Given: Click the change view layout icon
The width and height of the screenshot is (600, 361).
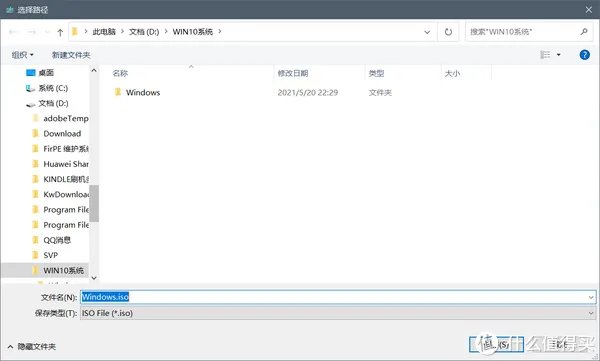Looking at the screenshot, I should coord(545,55).
